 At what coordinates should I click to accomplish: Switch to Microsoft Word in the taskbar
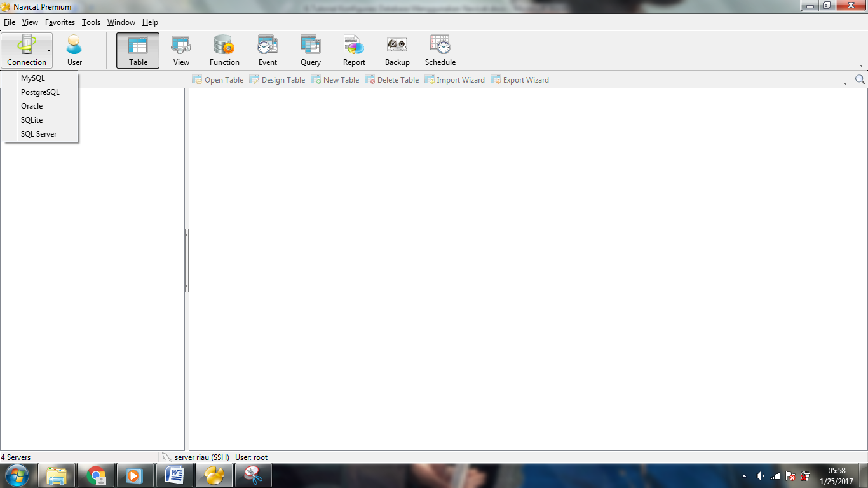coord(175,475)
